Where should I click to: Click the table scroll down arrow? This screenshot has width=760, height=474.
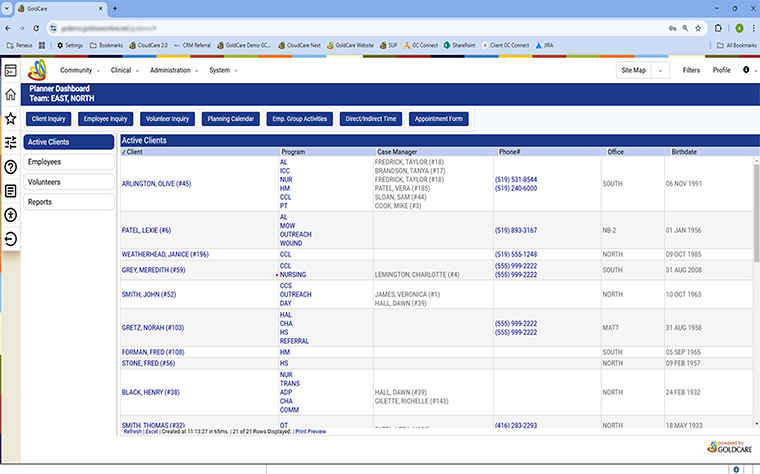point(756,424)
